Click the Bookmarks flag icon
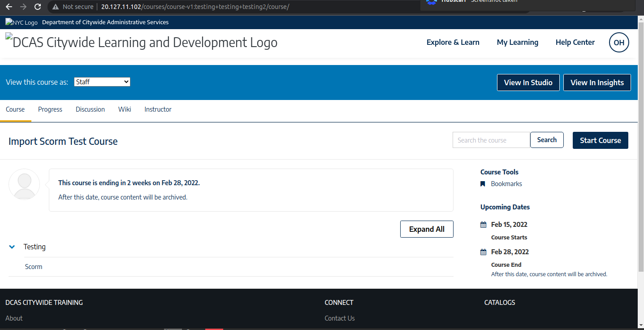The height and width of the screenshot is (330, 644). click(x=483, y=184)
